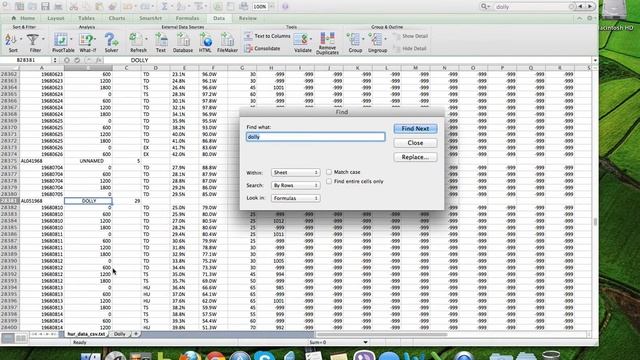640x360 pixels.
Task: Select the cell containing DOLLY
Action: (x=88, y=201)
